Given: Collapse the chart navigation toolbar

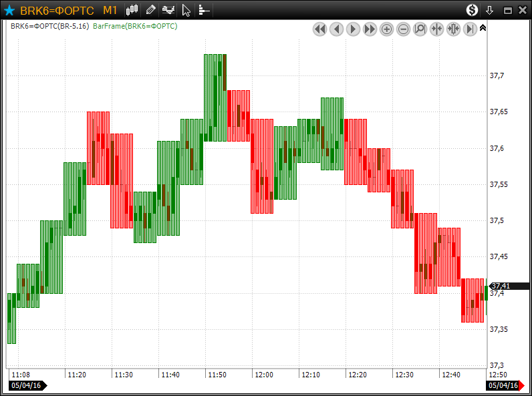Looking at the screenshot, I should [483, 28].
